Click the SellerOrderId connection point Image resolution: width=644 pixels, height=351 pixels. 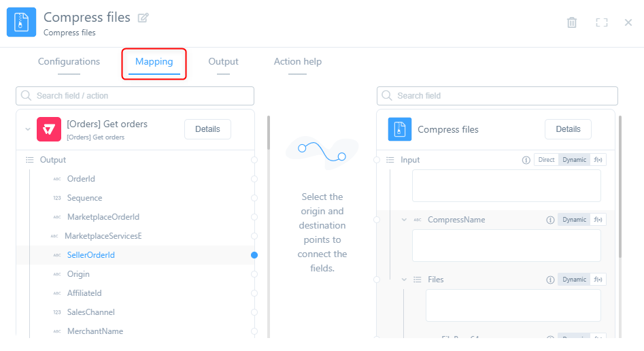pos(254,255)
